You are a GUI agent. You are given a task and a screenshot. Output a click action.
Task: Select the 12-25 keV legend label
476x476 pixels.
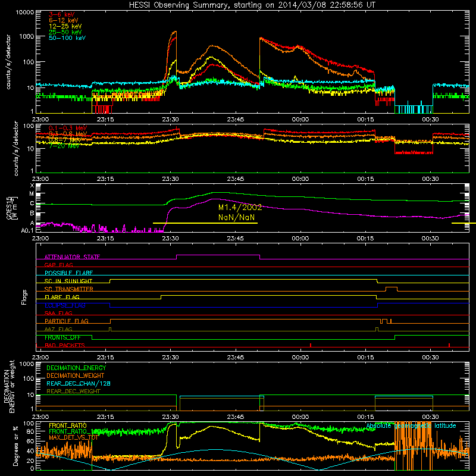65,26
